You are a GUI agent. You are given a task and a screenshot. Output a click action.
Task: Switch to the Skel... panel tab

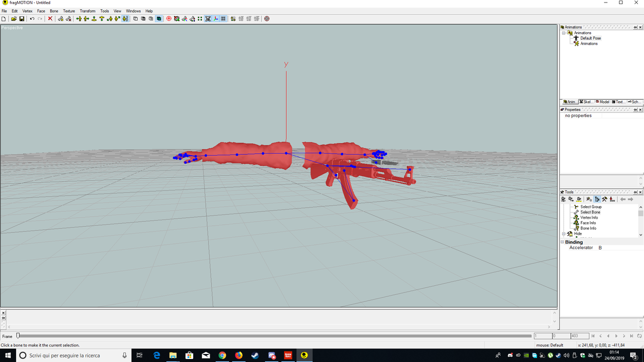(x=586, y=102)
